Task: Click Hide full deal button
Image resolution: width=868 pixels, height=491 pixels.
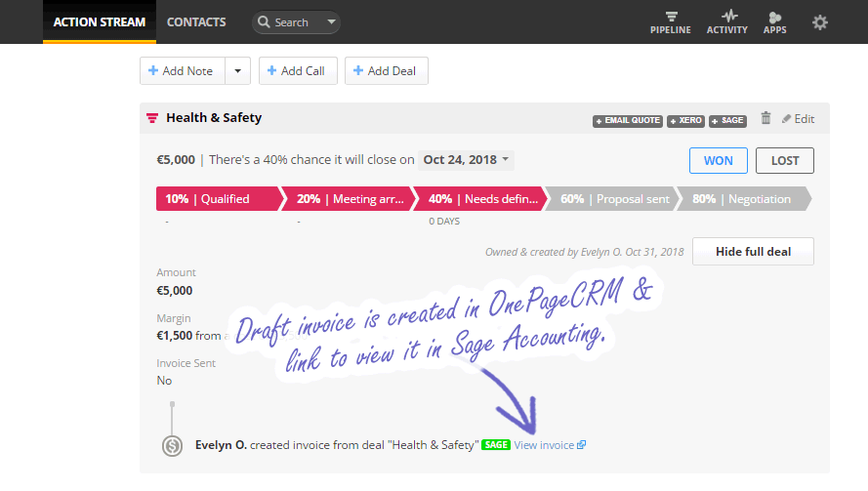Action: coord(753,251)
